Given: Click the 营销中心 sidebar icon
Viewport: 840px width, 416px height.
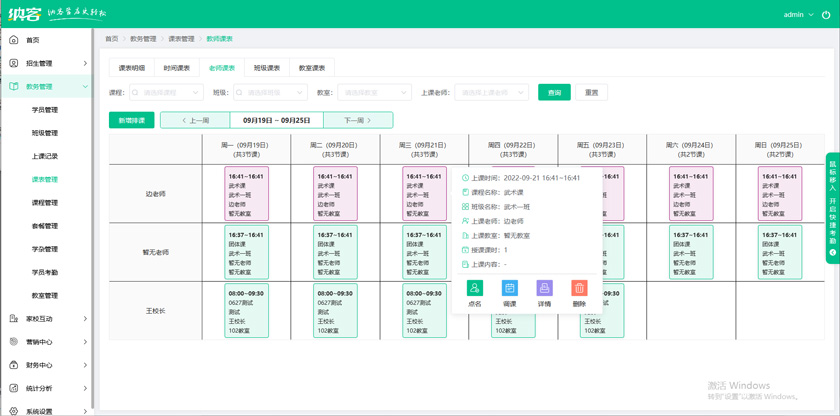Looking at the screenshot, I should pyautogui.click(x=14, y=342).
